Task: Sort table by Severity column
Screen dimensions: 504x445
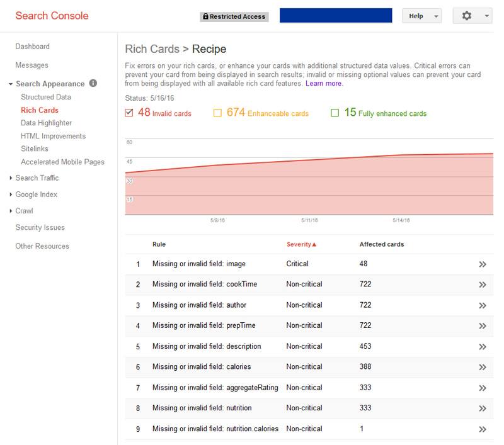Action: (x=301, y=244)
